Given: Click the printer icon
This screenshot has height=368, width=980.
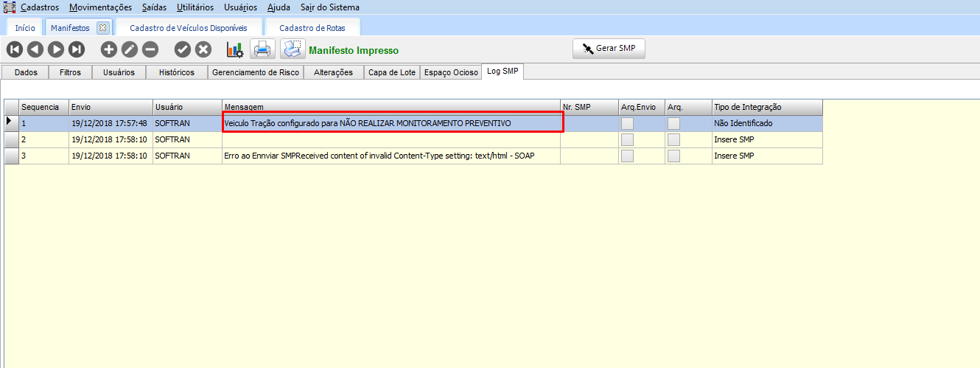Looking at the screenshot, I should click(x=263, y=49).
